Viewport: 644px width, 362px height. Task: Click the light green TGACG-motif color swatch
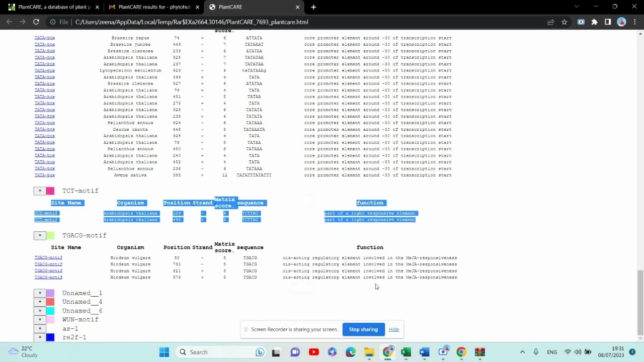(x=50, y=235)
